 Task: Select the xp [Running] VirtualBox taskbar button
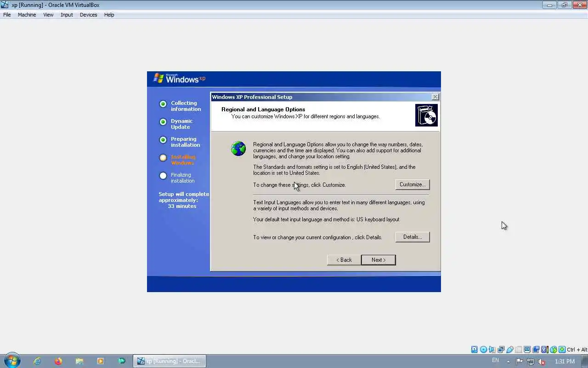point(170,361)
